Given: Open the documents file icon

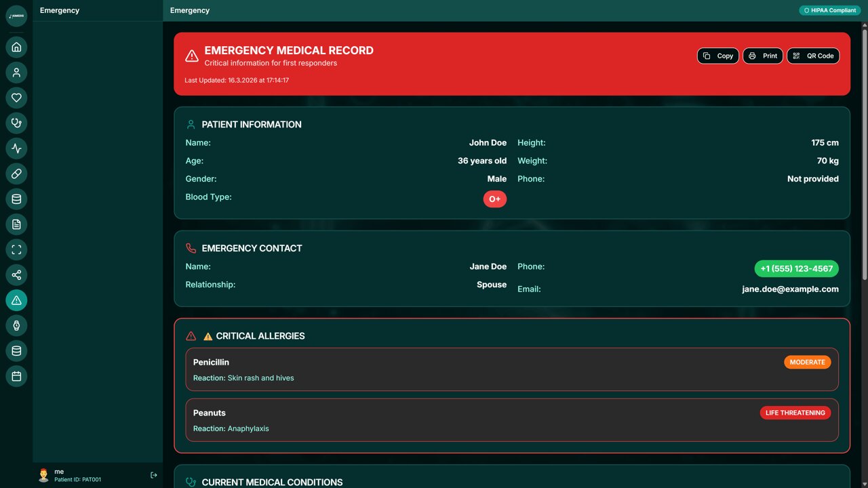Looking at the screenshot, I should 16,224.
